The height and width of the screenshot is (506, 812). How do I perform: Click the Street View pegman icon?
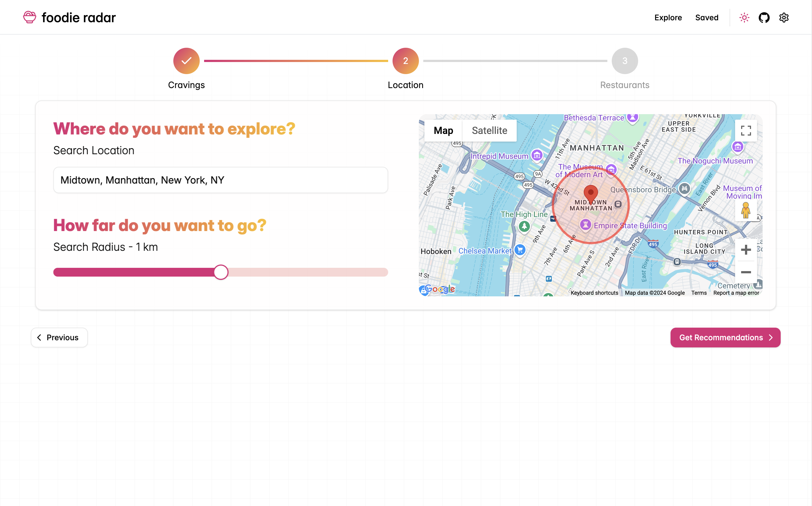[x=745, y=210]
